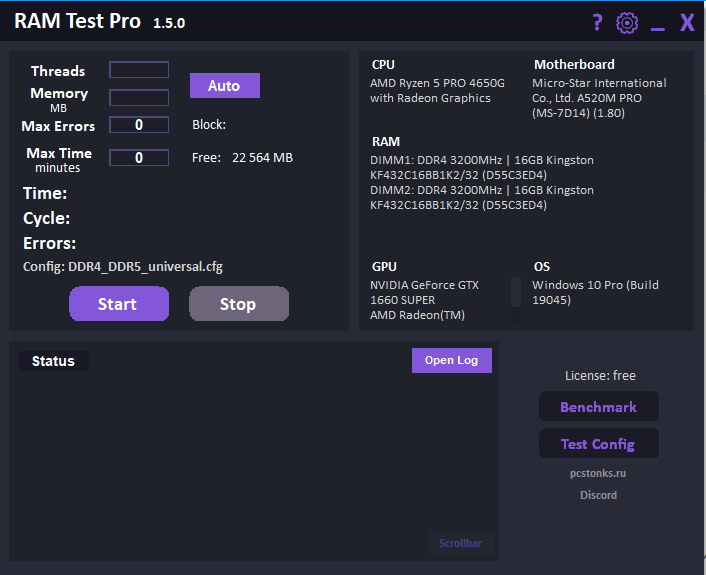Image resolution: width=706 pixels, height=575 pixels.
Task: Visit the pcstonks.ru link
Action: pos(598,473)
